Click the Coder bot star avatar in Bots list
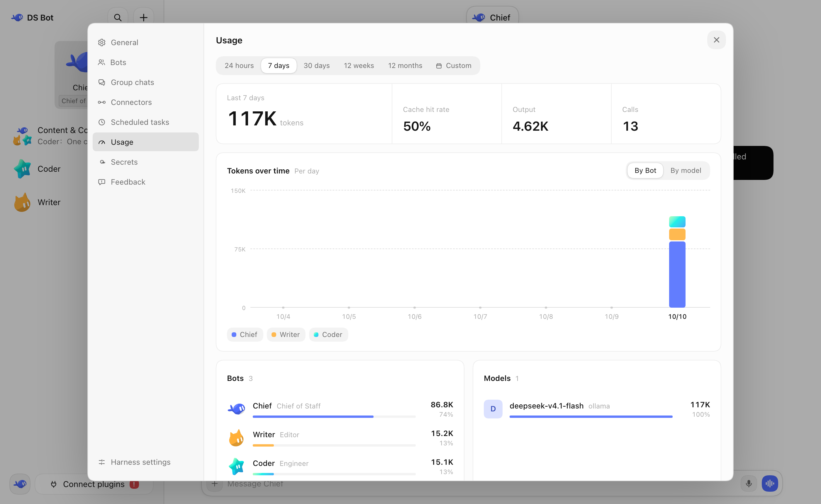This screenshot has width=821, height=504. coord(236,466)
